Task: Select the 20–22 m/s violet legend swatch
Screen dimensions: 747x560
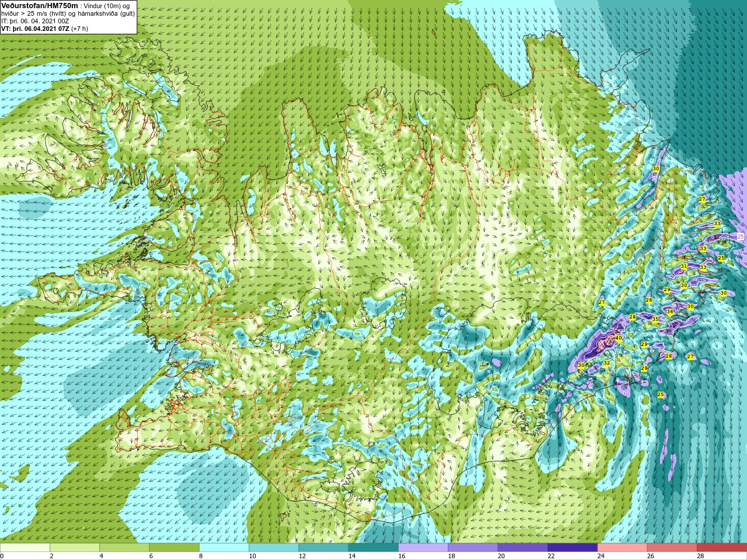Action: [523, 548]
